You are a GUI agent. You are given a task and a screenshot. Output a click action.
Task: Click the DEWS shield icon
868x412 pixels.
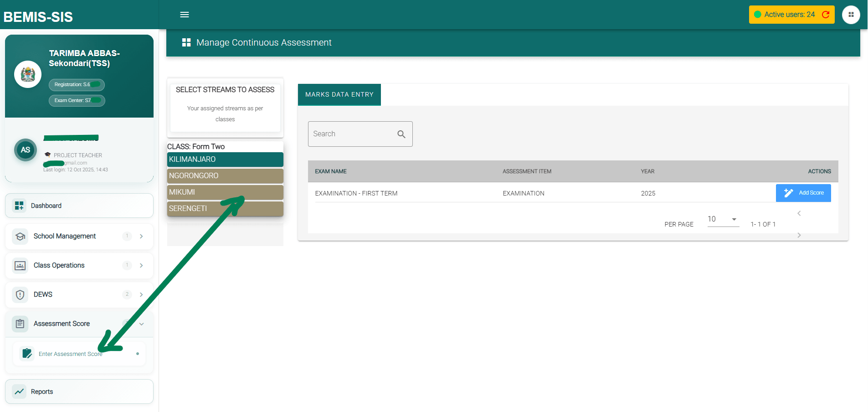20,294
